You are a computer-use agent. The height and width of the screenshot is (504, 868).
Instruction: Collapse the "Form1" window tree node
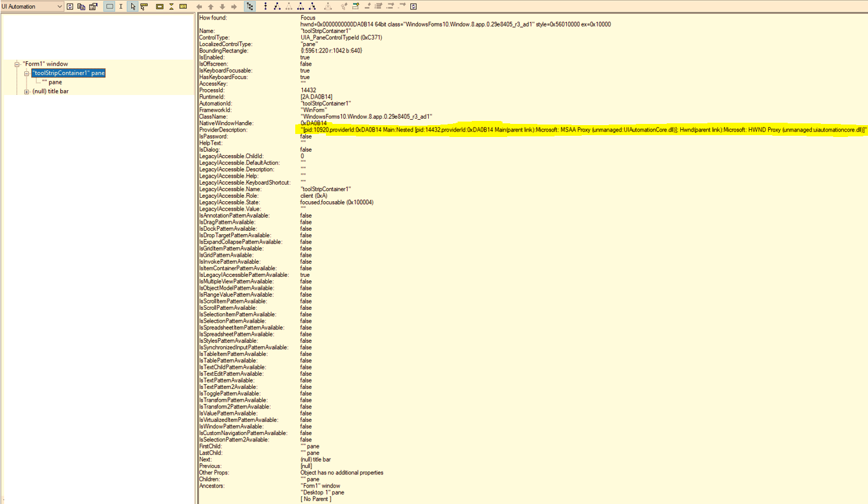pyautogui.click(x=17, y=64)
